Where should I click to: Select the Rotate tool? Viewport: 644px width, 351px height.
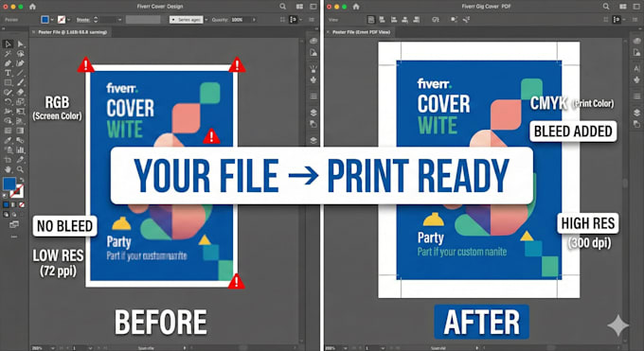click(x=8, y=102)
